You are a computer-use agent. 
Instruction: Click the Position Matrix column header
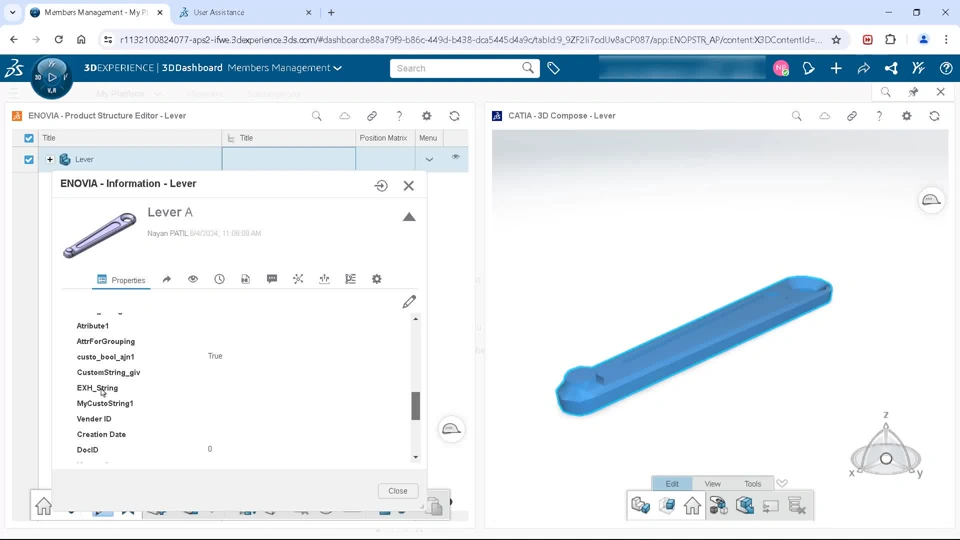pyautogui.click(x=383, y=138)
